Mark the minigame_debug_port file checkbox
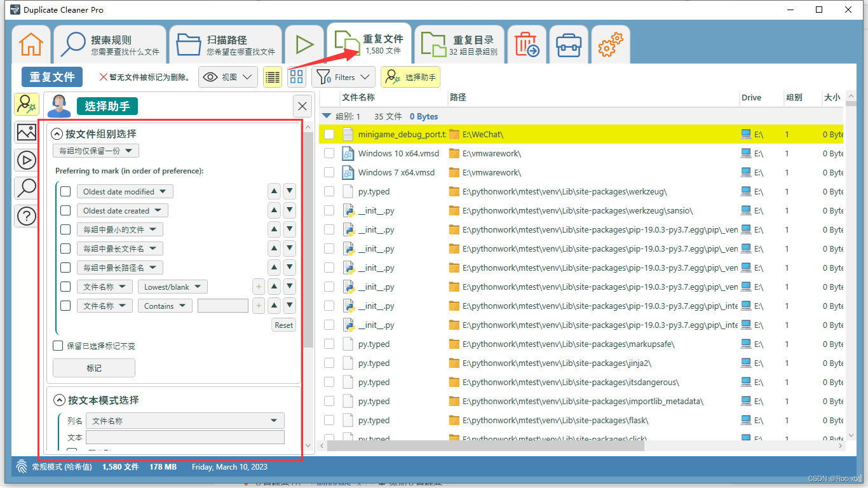868x488 pixels. coord(329,134)
